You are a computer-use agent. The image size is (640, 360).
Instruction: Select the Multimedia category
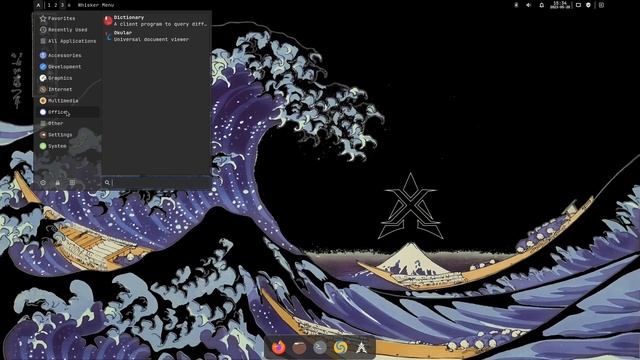click(67, 100)
